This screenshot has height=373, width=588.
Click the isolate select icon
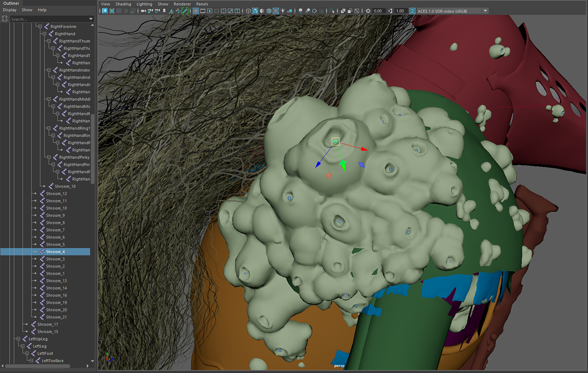pos(331,10)
